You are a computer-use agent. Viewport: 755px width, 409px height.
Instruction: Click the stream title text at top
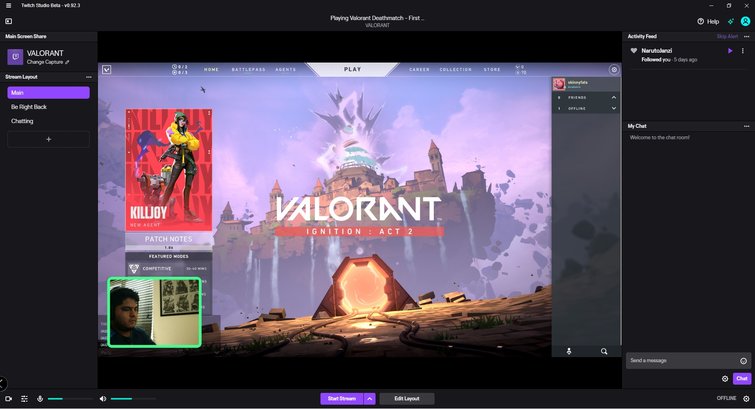coord(377,18)
